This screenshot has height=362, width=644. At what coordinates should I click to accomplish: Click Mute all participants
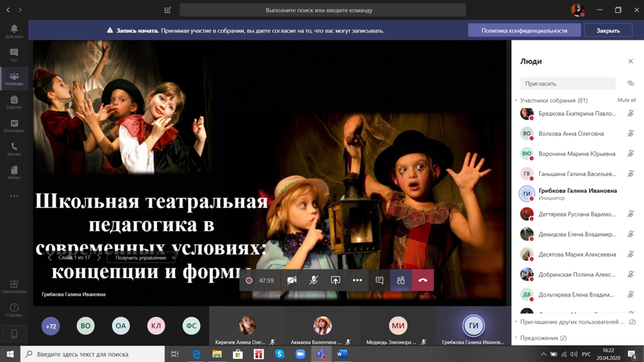(x=626, y=101)
